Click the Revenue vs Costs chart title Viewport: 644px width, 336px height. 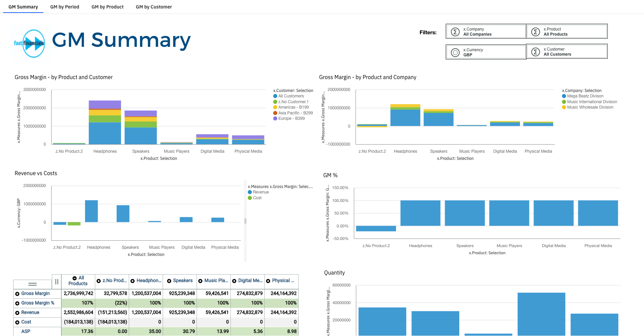pyautogui.click(x=36, y=173)
